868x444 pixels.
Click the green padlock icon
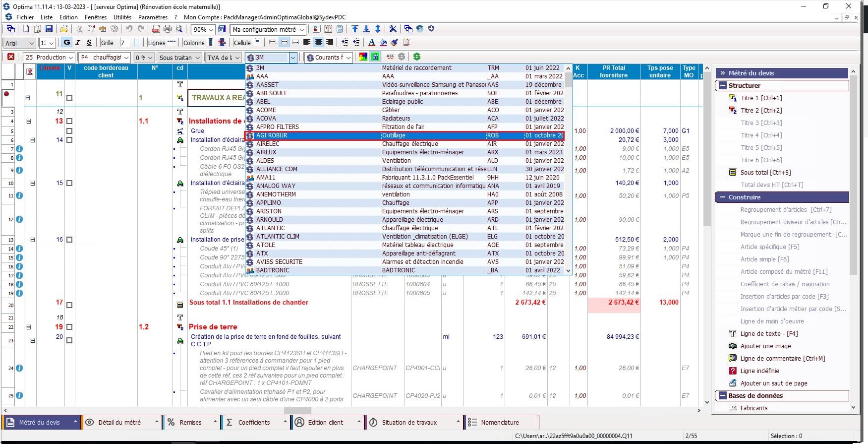[x=375, y=57]
